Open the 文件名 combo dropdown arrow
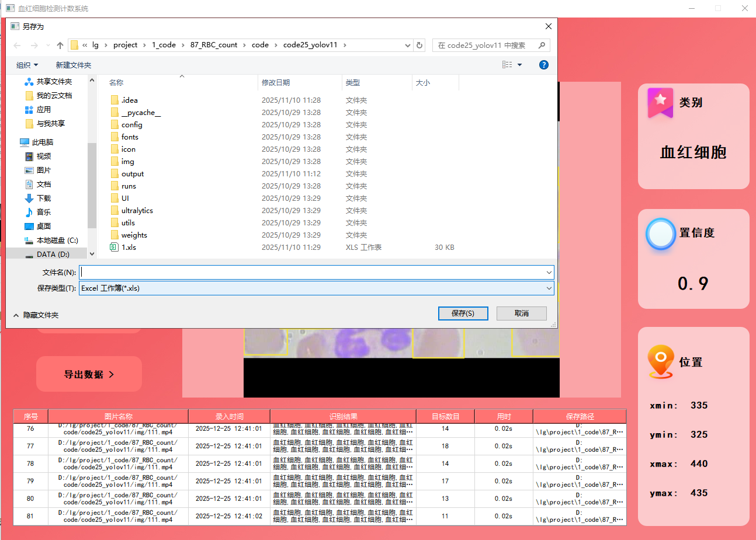Image resolution: width=756 pixels, height=540 pixels. [x=549, y=272]
